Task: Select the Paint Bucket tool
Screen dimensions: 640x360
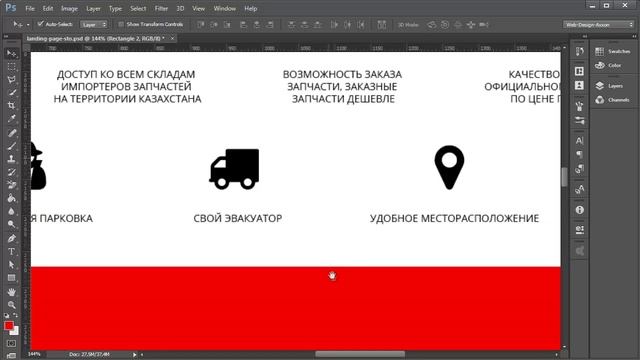Action: (x=11, y=198)
